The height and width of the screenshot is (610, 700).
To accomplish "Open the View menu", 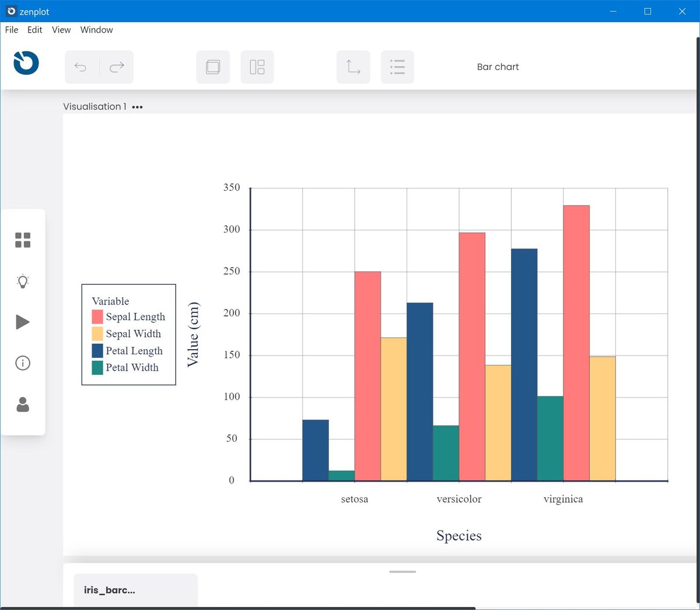I will (61, 30).
